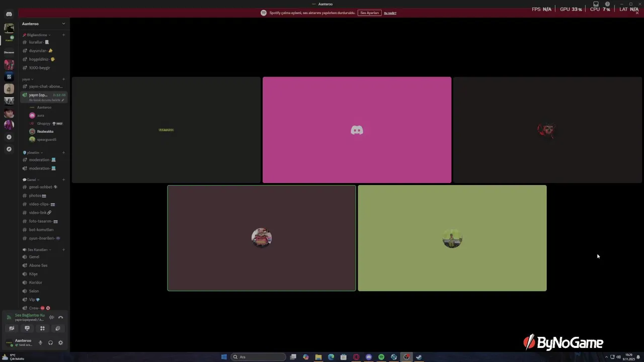Open Spotify from the taskbar

tap(381, 357)
